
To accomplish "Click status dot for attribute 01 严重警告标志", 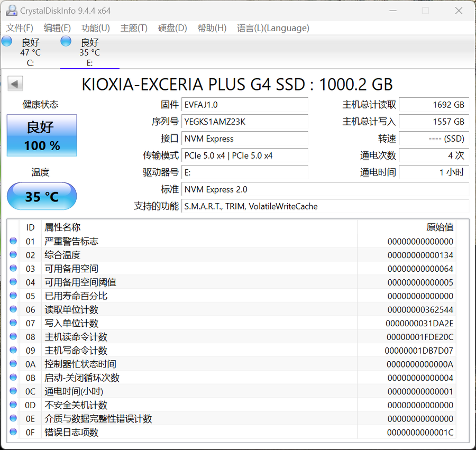I will 13,241.
